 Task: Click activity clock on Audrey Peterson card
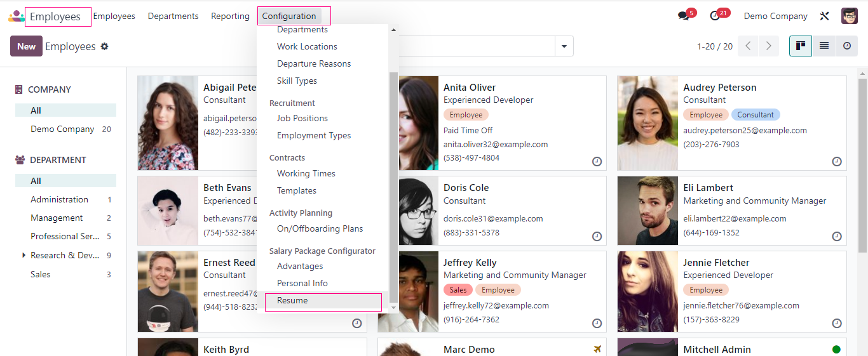click(x=837, y=162)
